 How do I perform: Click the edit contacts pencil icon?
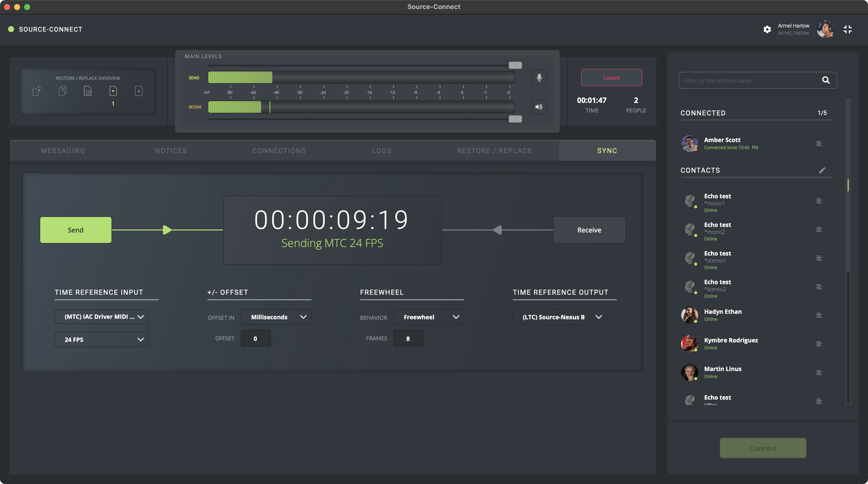point(822,170)
